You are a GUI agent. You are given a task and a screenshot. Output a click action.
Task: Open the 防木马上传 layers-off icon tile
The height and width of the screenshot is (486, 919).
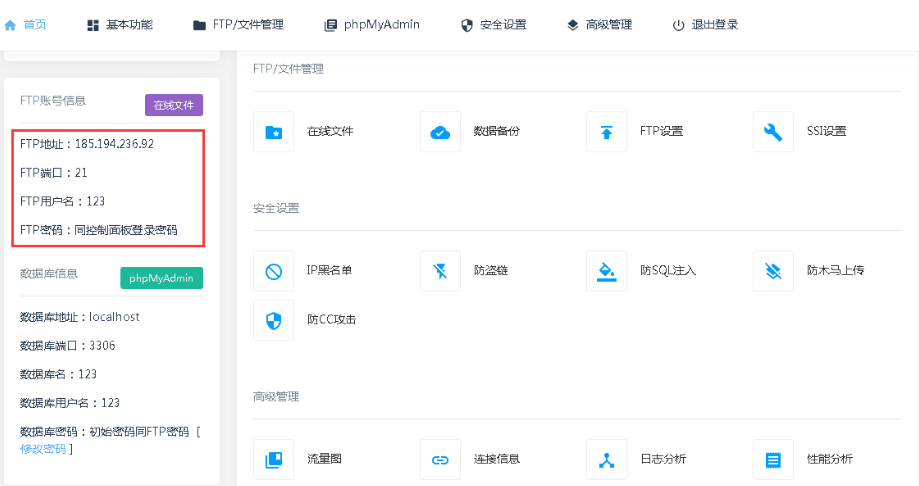tap(773, 271)
